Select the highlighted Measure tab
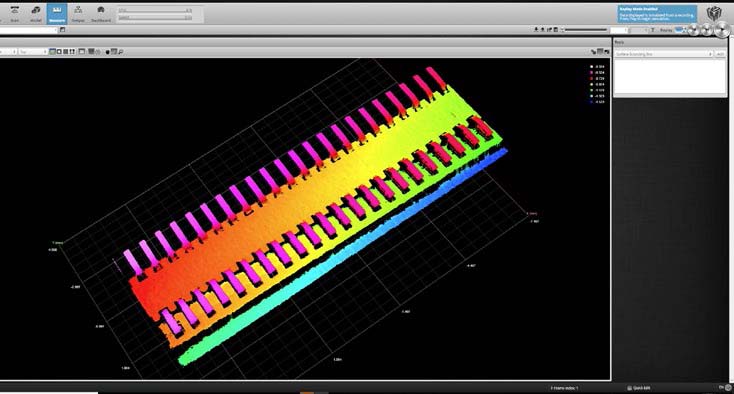The image size is (734, 394). point(57,13)
